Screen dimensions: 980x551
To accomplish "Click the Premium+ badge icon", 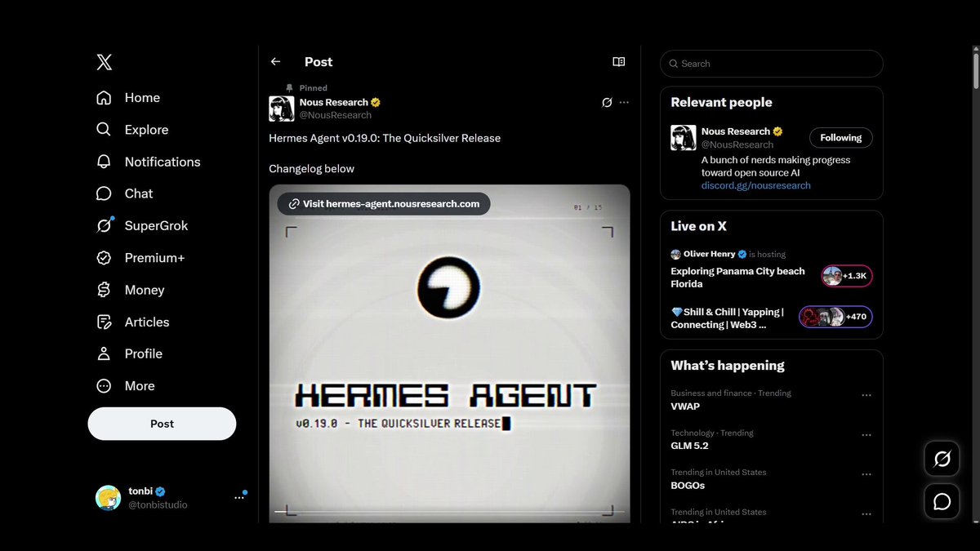I will [104, 258].
